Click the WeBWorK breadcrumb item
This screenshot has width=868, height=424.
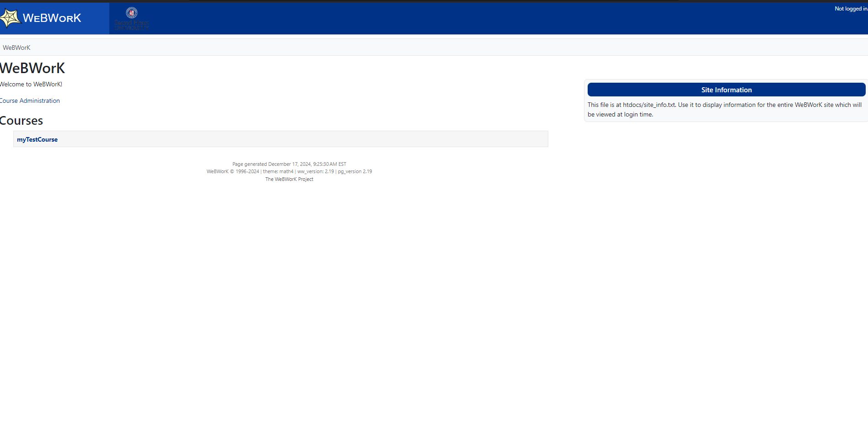[16, 48]
